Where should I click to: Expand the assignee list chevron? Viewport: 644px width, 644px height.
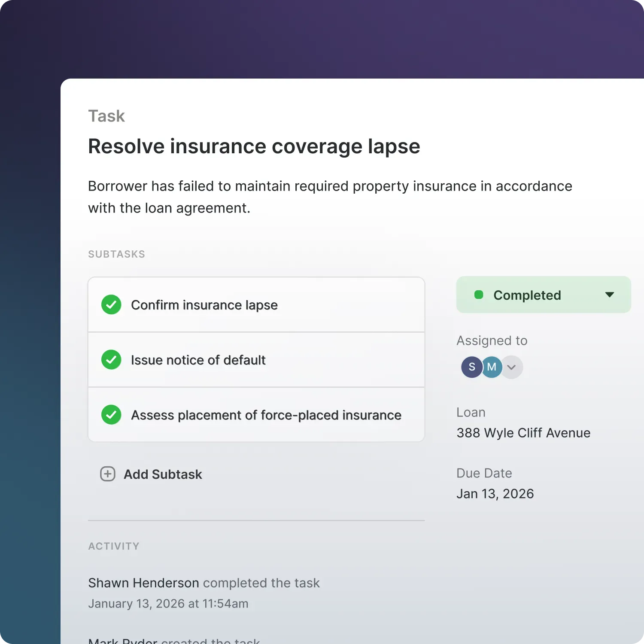click(511, 368)
